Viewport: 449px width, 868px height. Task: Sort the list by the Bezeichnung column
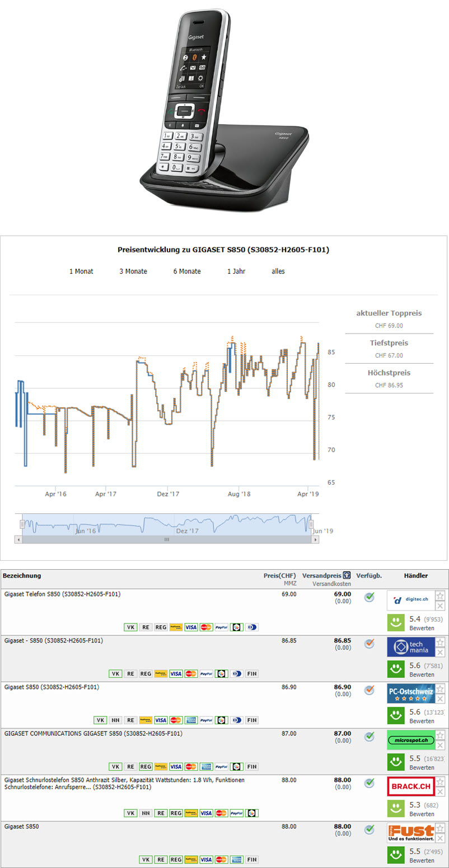pos(22,575)
